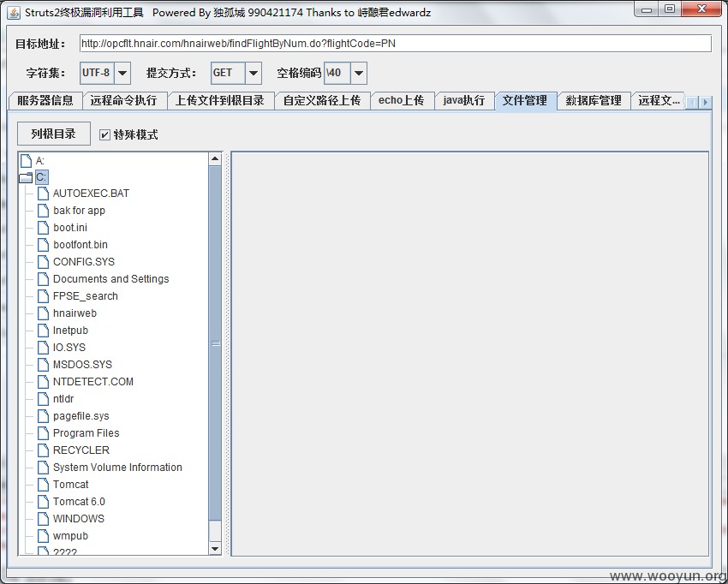This screenshot has height=584, width=728.
Task: Click the empty file content pane
Action: pyautogui.click(x=470, y=354)
